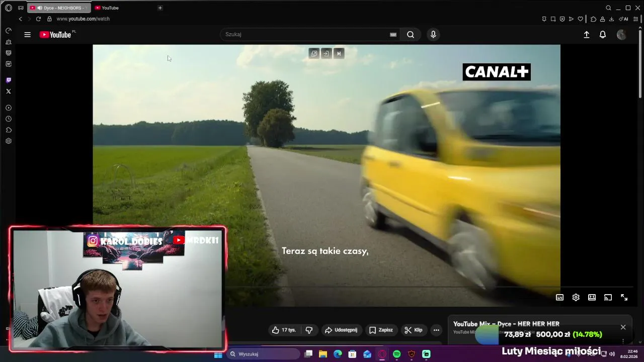The width and height of the screenshot is (644, 362).
Task: Cast the video to a device
Action: (608, 298)
